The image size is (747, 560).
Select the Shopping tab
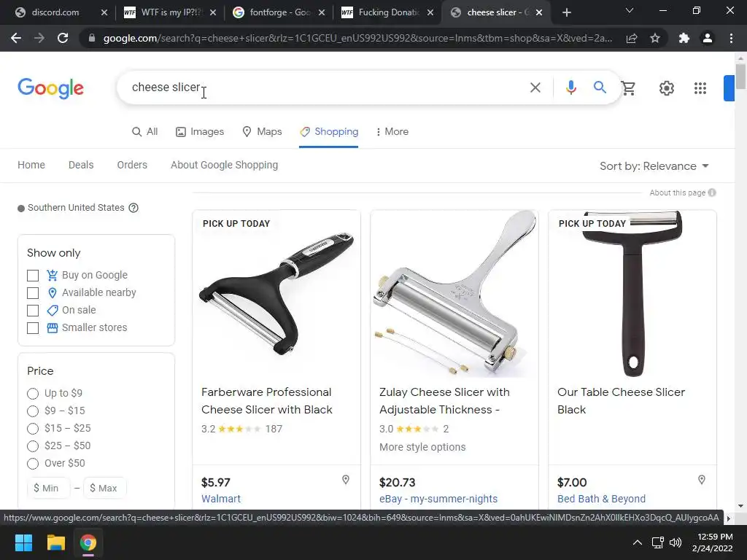tap(329, 131)
